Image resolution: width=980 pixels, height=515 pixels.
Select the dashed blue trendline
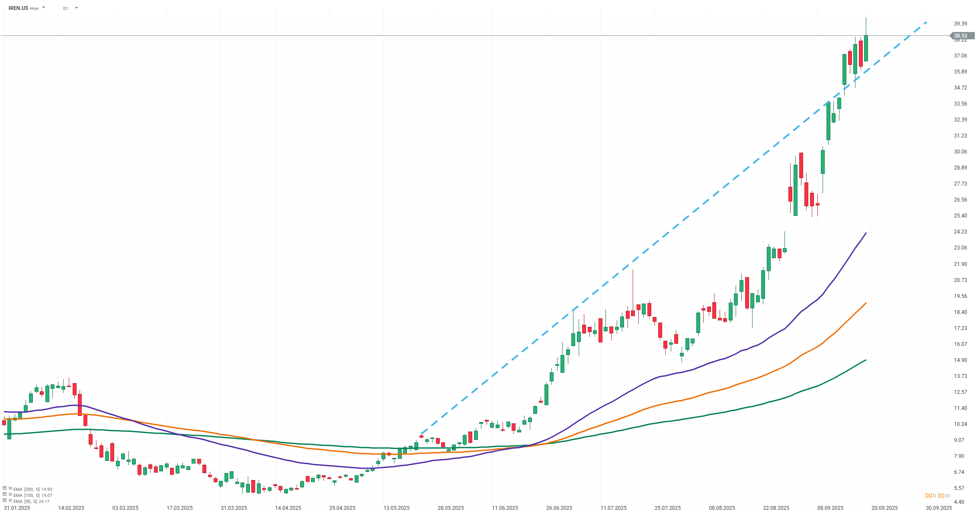[675, 227]
